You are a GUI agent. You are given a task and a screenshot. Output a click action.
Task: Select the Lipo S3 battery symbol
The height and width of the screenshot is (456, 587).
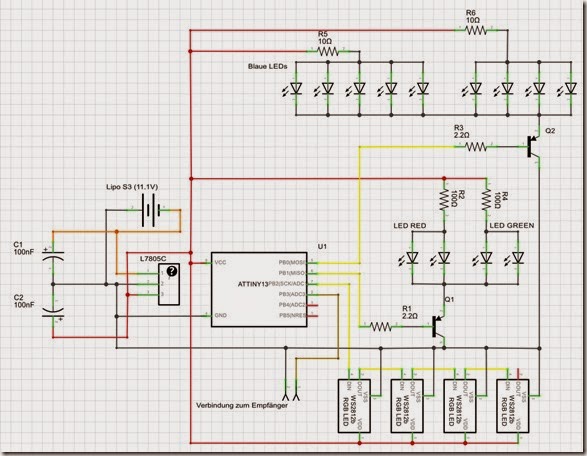[151, 210]
